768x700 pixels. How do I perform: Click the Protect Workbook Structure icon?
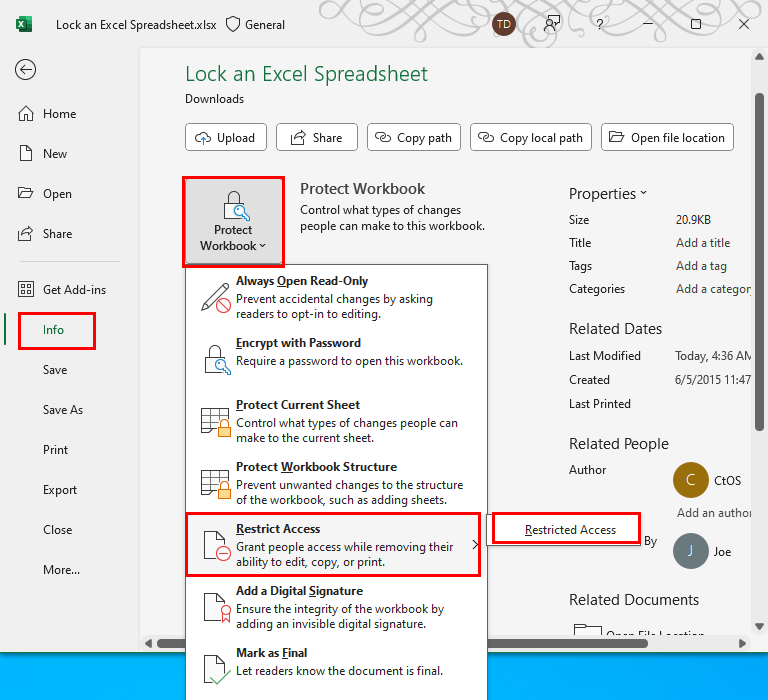click(216, 483)
